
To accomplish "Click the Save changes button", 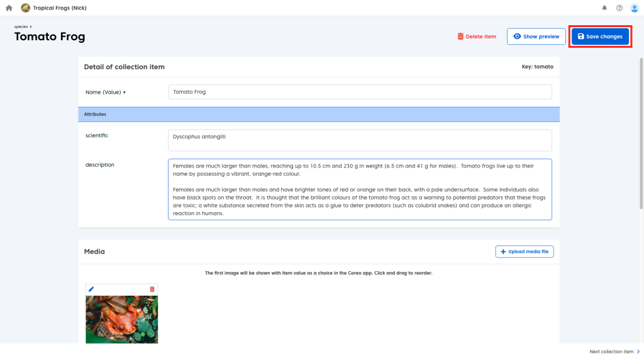I will click(600, 37).
